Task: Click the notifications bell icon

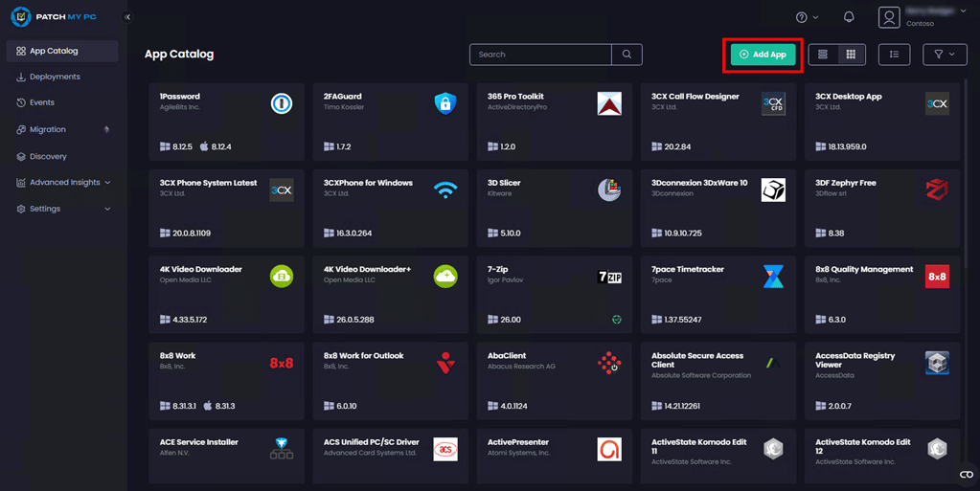Action: (x=849, y=17)
